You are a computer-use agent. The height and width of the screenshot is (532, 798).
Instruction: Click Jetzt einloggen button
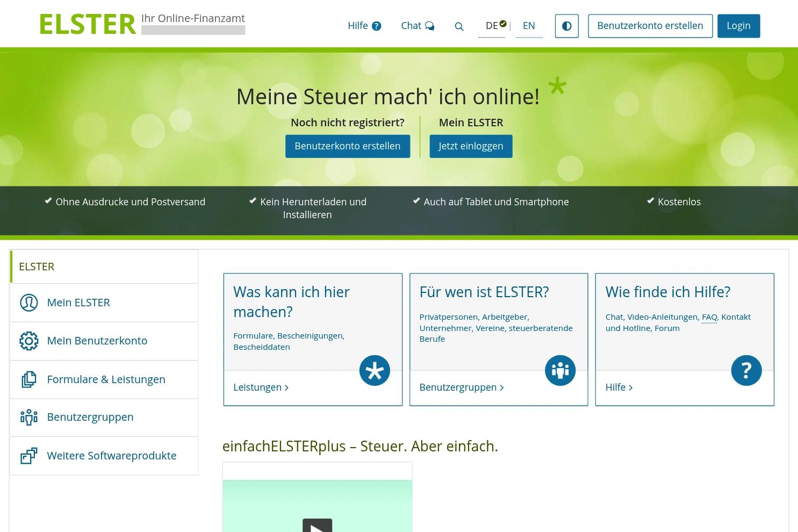[x=471, y=146]
